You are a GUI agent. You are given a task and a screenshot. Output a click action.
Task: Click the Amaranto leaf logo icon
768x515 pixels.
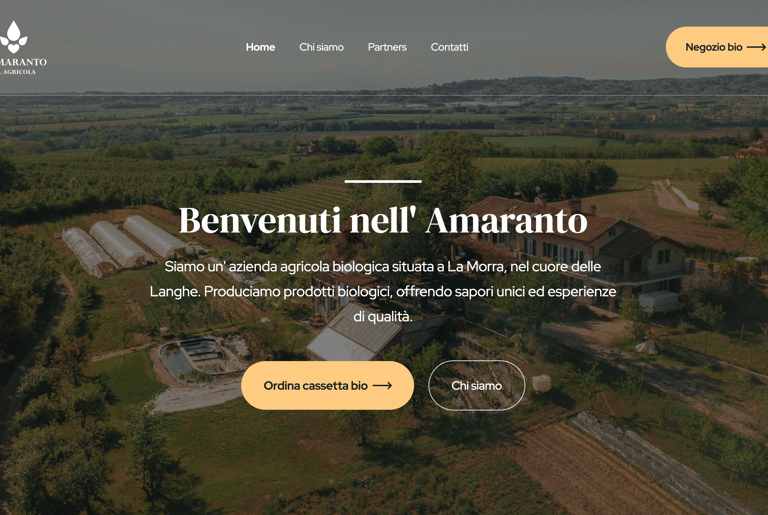click(x=13, y=37)
